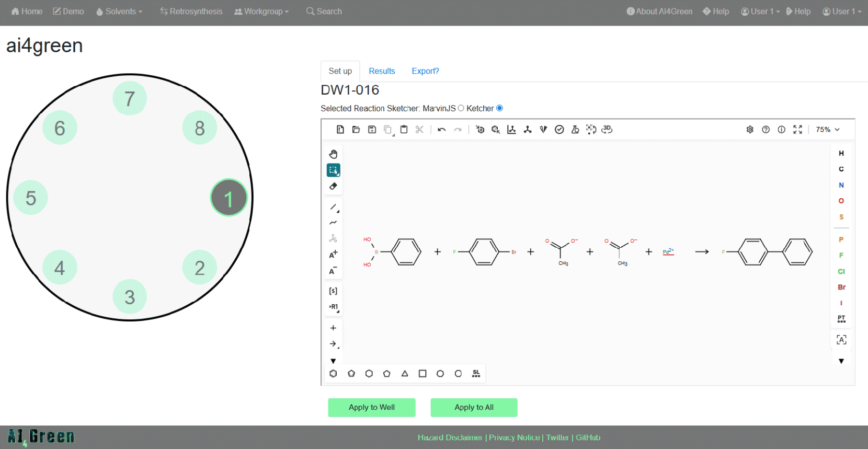Pick the Eraser tool

coord(333,186)
